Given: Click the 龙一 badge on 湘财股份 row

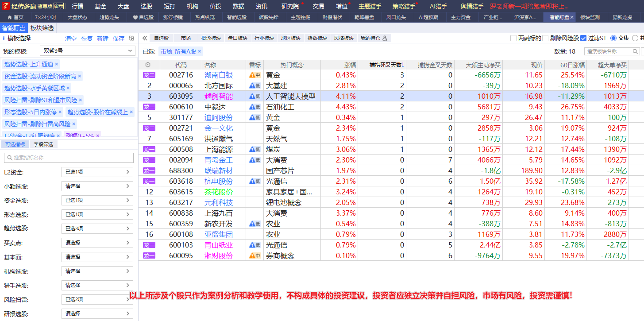Looking at the screenshot, I should pos(149,256).
